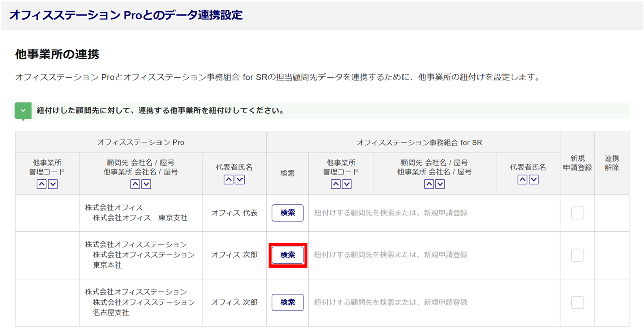The width and height of the screenshot is (644, 332).
Task: Click オフィスステーション Pro group header
Action: tap(140, 142)
